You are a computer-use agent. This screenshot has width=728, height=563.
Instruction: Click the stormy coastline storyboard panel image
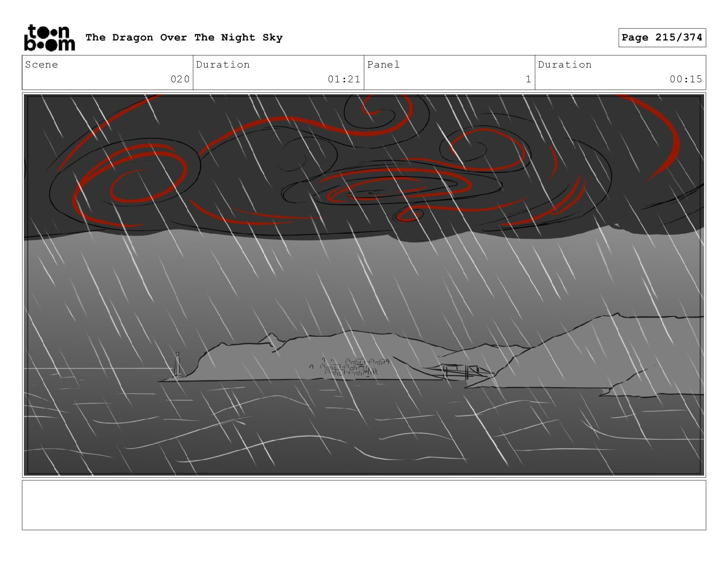pos(364,285)
